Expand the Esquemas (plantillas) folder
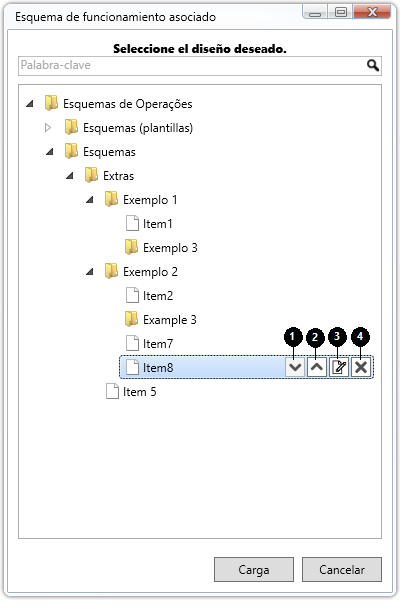Screen dimensions: 417x611 point(48,127)
